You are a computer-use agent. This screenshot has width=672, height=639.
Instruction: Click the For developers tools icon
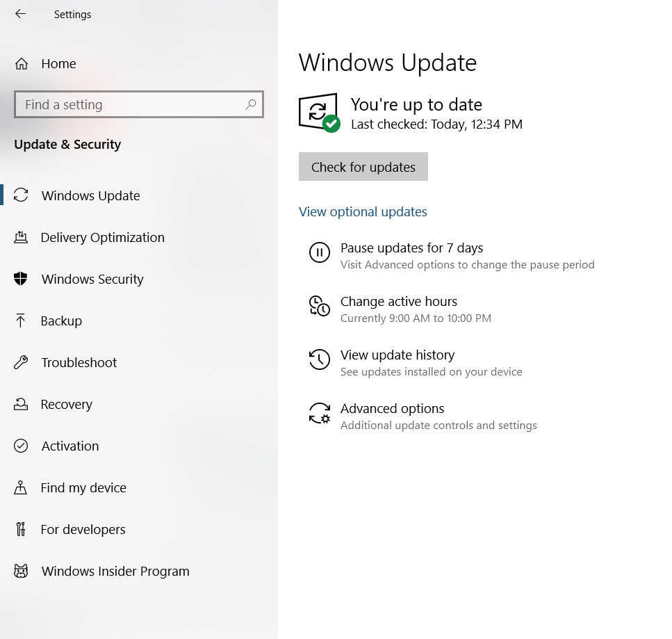click(21, 529)
